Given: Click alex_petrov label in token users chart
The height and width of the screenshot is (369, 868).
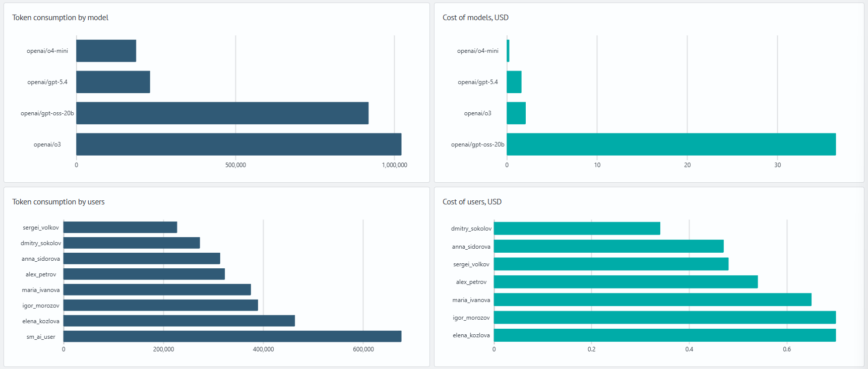Looking at the screenshot, I should pyautogui.click(x=41, y=274).
